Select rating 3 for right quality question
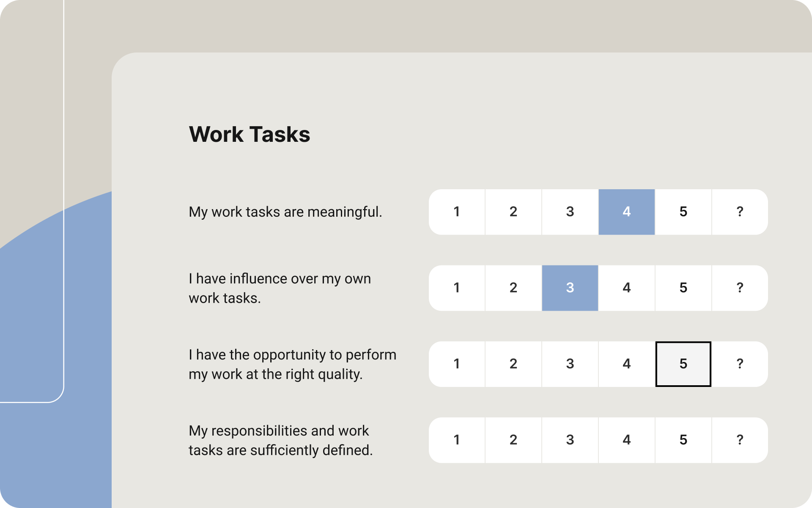 click(570, 364)
